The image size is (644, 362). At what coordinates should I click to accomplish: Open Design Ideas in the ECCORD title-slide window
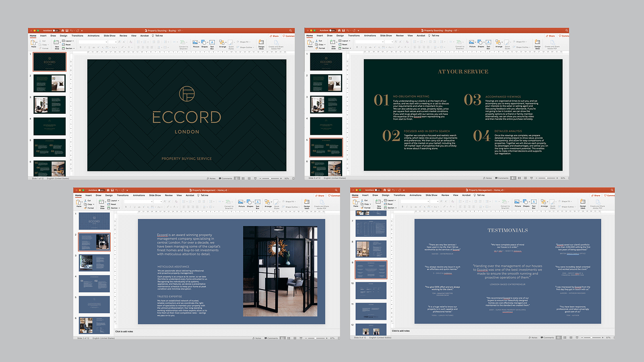pyautogui.click(x=261, y=44)
